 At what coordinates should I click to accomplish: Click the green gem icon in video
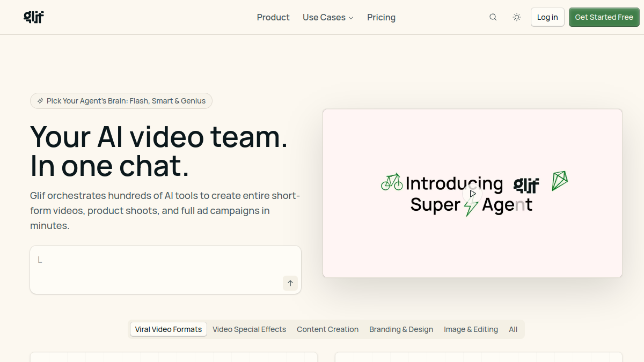(x=560, y=181)
